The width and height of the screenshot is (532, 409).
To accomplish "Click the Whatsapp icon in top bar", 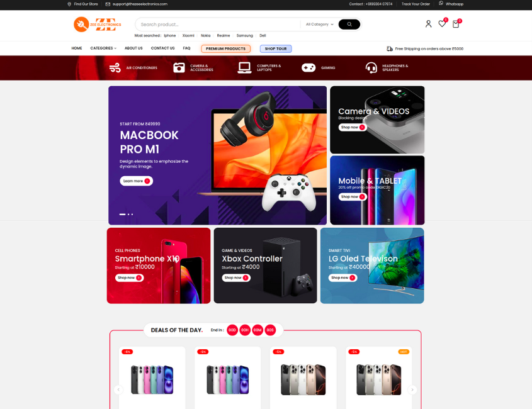I will [x=441, y=3].
